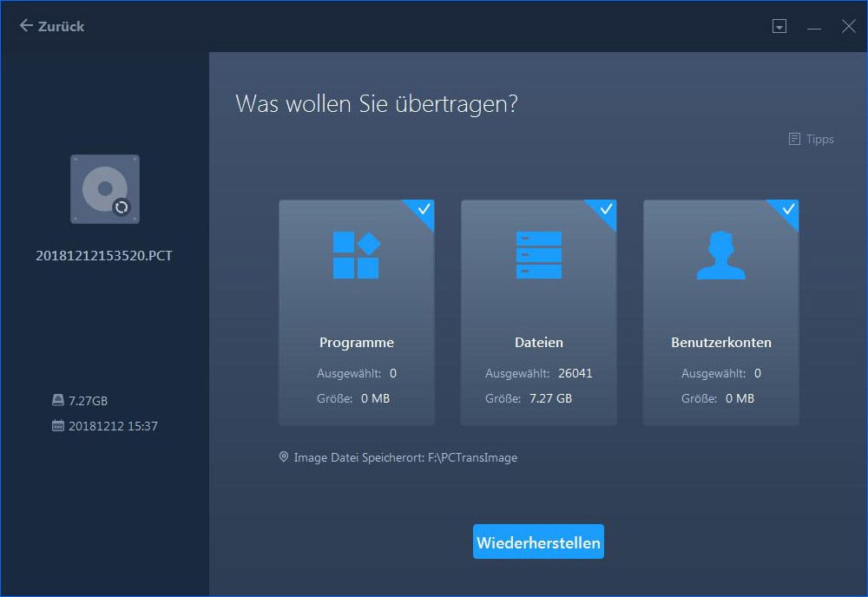The width and height of the screenshot is (868, 597).
Task: Click the Dateien server stack icon
Action: point(539,255)
